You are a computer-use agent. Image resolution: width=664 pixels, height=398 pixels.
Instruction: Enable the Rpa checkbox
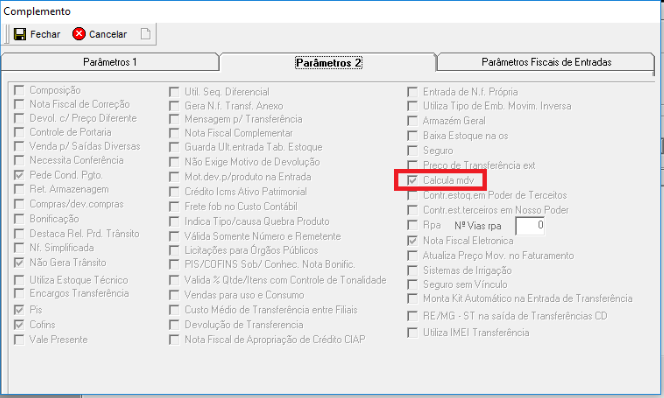point(412,225)
